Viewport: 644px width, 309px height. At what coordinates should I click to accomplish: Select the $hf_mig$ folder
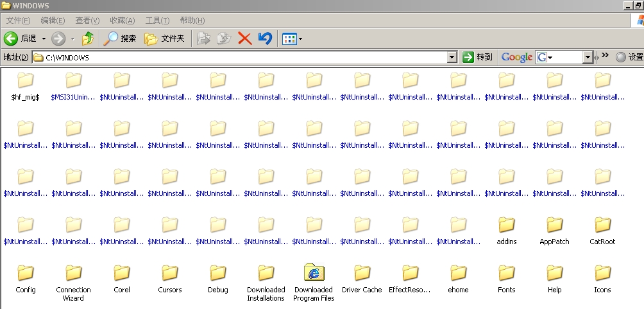point(26,87)
